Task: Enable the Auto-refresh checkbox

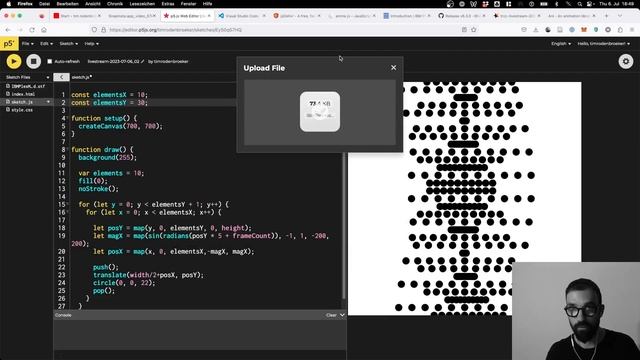Action: click(x=49, y=61)
